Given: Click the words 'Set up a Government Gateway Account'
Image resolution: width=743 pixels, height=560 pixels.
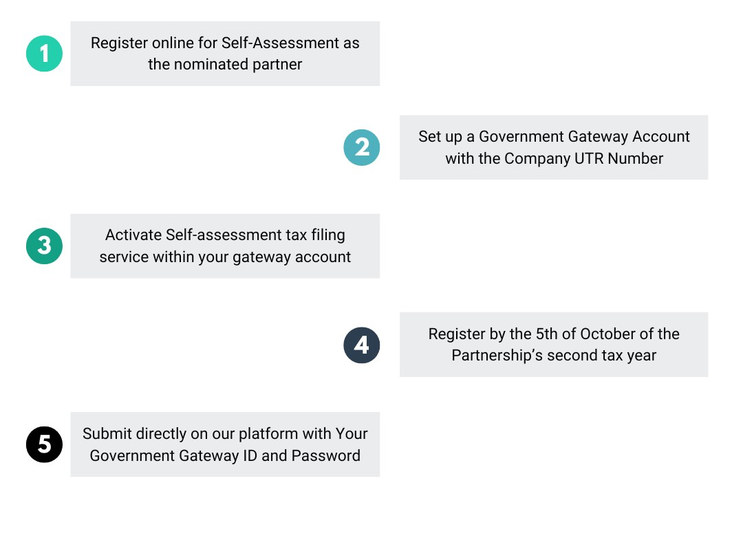Looking at the screenshot, I should pyautogui.click(x=554, y=136).
